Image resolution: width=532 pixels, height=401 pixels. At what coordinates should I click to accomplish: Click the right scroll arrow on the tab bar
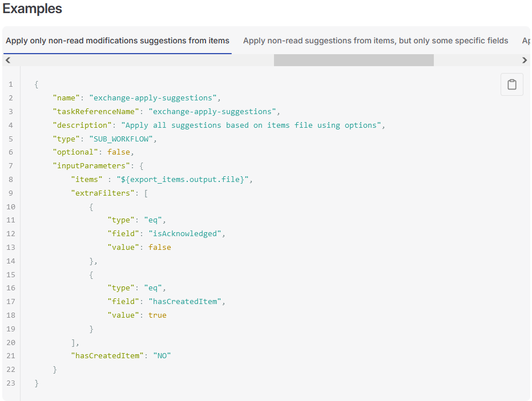pyautogui.click(x=525, y=59)
